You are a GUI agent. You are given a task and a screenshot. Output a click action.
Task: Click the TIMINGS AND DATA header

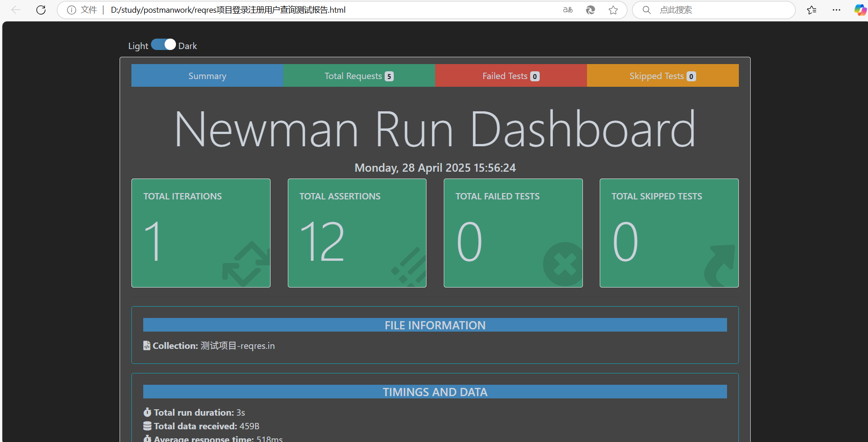point(435,392)
